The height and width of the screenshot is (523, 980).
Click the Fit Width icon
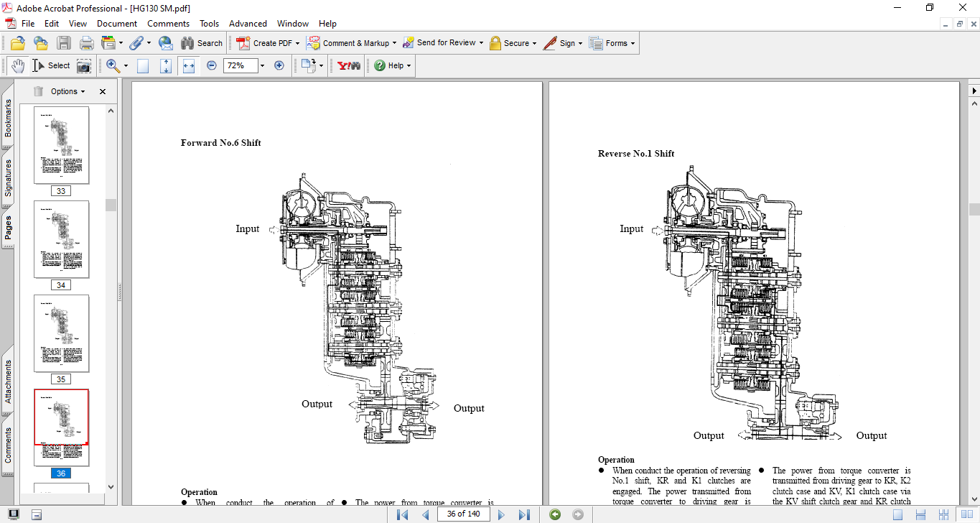(189, 65)
